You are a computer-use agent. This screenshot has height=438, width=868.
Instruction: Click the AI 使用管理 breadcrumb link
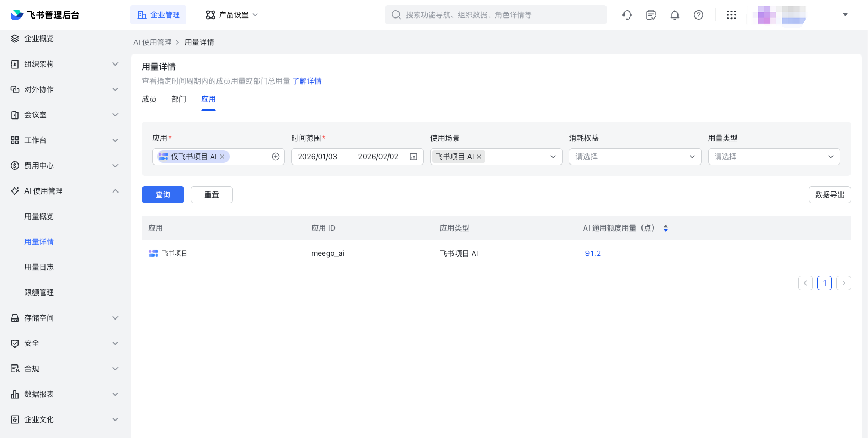click(x=152, y=42)
